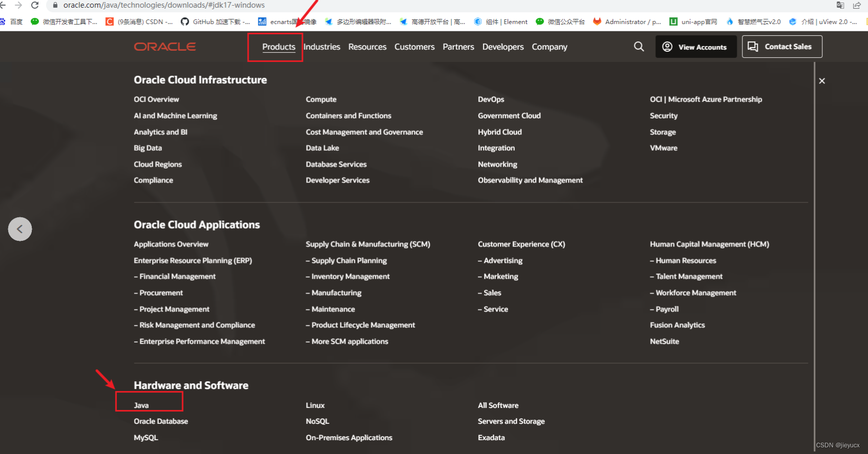Open Human Capital Management (HCM) link
Viewport: 868px width, 454px height.
coord(710,244)
